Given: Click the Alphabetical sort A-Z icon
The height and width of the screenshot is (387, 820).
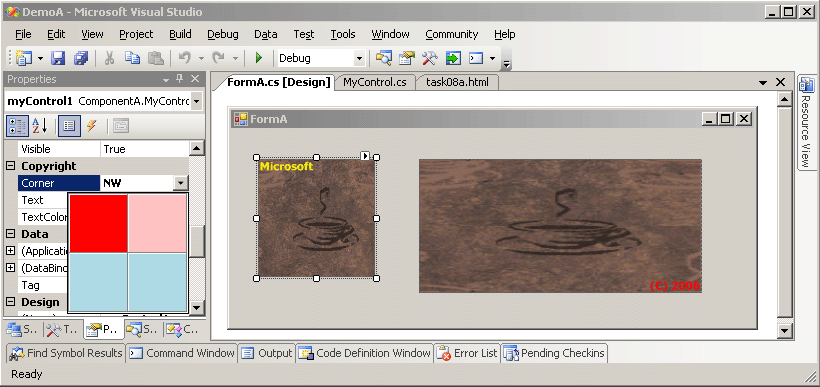Looking at the screenshot, I should [x=40, y=126].
